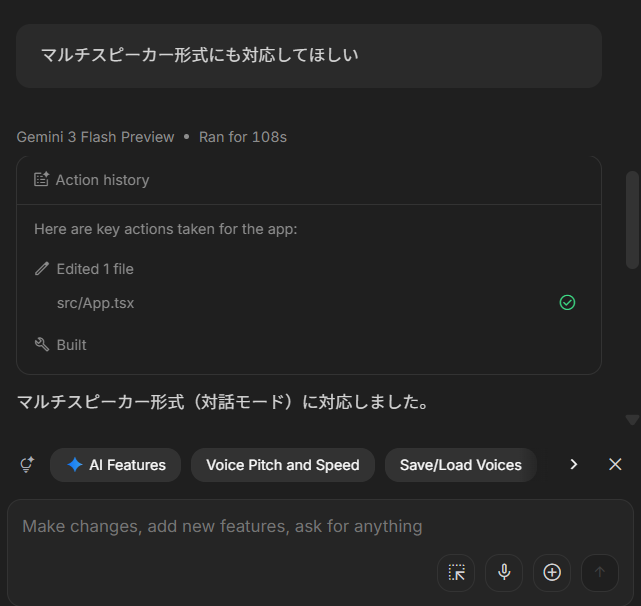Image resolution: width=641 pixels, height=606 pixels.
Task: Click the chat panel vertical scrollbar
Action: [631, 220]
